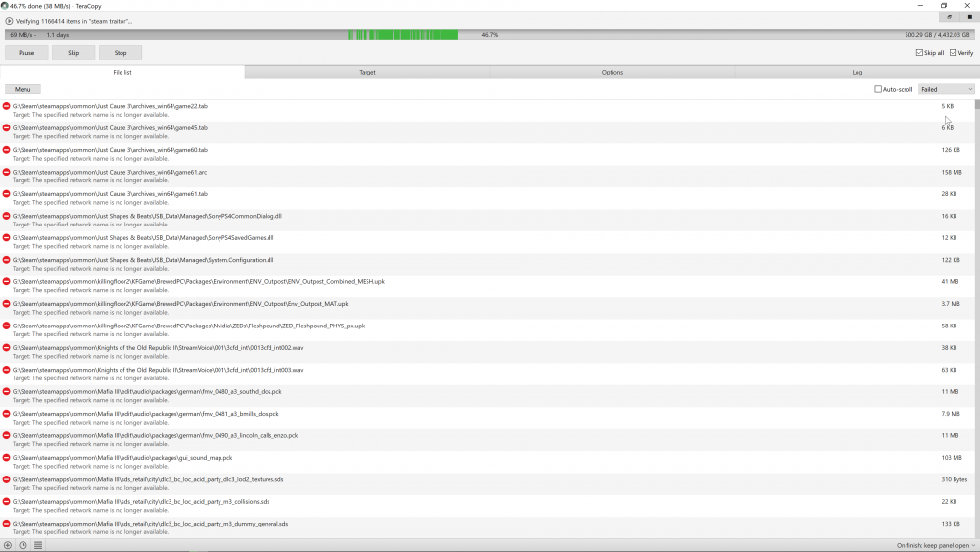The image size is (980, 552).
Task: Click the 22 KB size value
Action: pyautogui.click(x=949, y=502)
